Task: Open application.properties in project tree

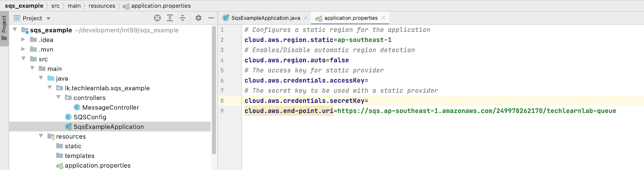Action: point(97,165)
